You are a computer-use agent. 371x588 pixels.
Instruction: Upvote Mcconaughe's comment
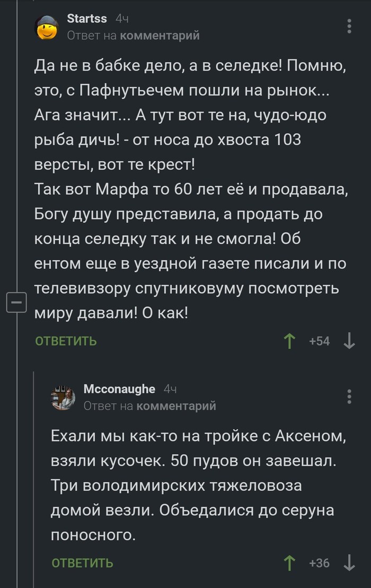(x=289, y=563)
